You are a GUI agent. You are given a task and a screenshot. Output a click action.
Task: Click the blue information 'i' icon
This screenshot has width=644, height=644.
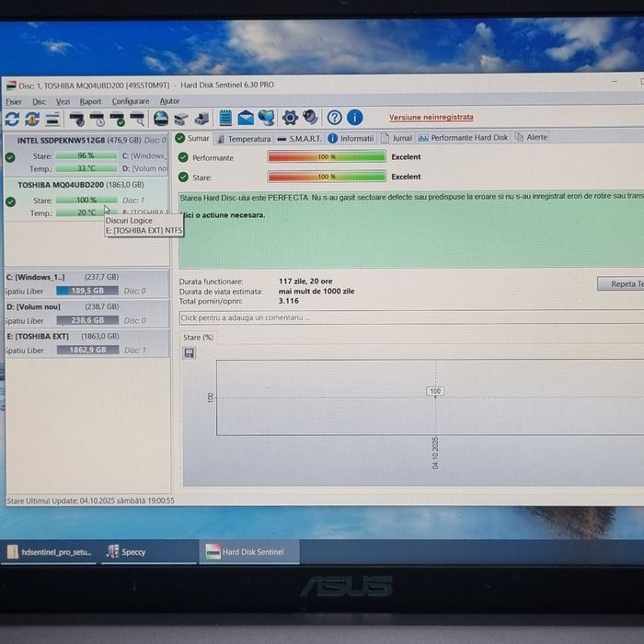click(355, 117)
